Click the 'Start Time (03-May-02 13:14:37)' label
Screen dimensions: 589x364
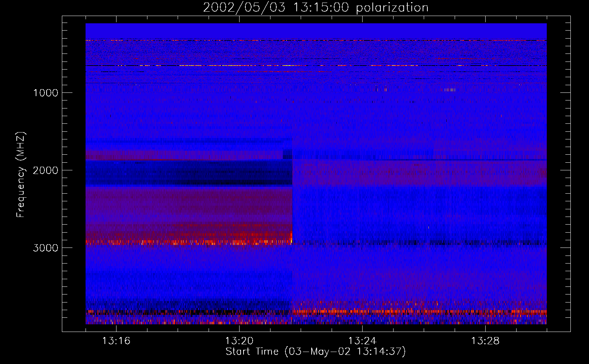click(x=316, y=352)
